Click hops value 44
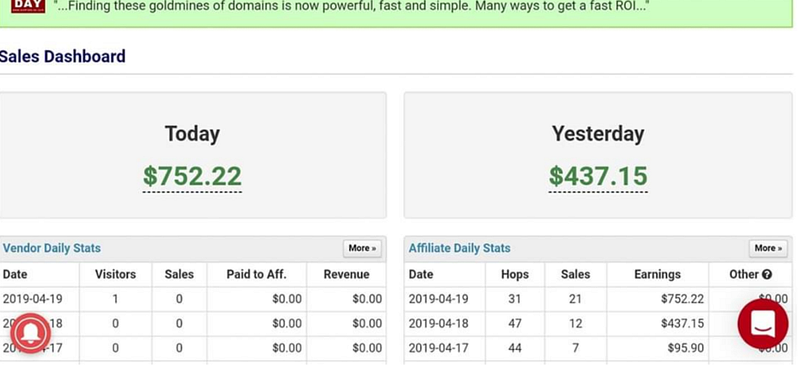 coord(515,348)
